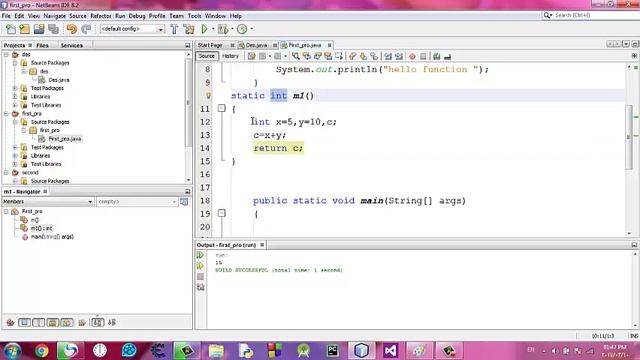Toggle Fully Qualified Names in Navigator
Screen dimensions: 640x360
(x=82, y=322)
